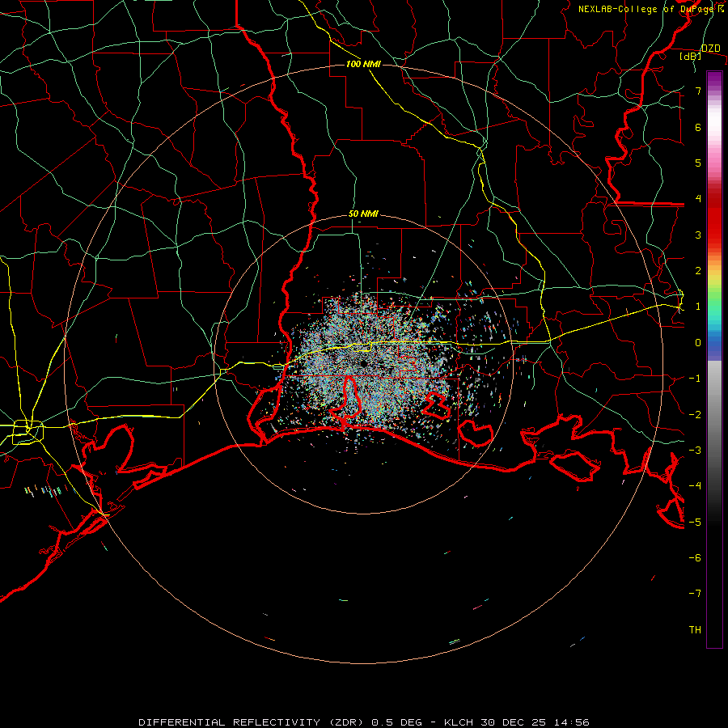Click the "0" tick label on the color scale

[698, 343]
